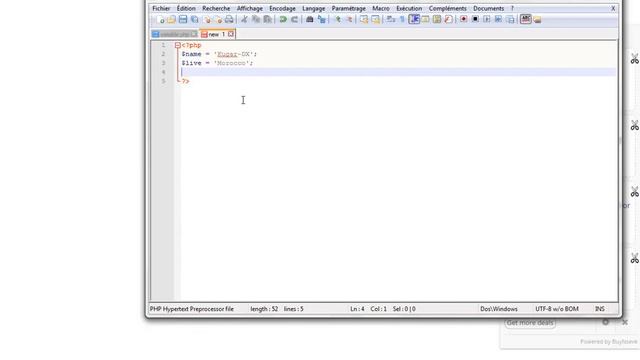The width and height of the screenshot is (640, 360).
Task: Create a new file with toolbar icon
Action: (160, 19)
